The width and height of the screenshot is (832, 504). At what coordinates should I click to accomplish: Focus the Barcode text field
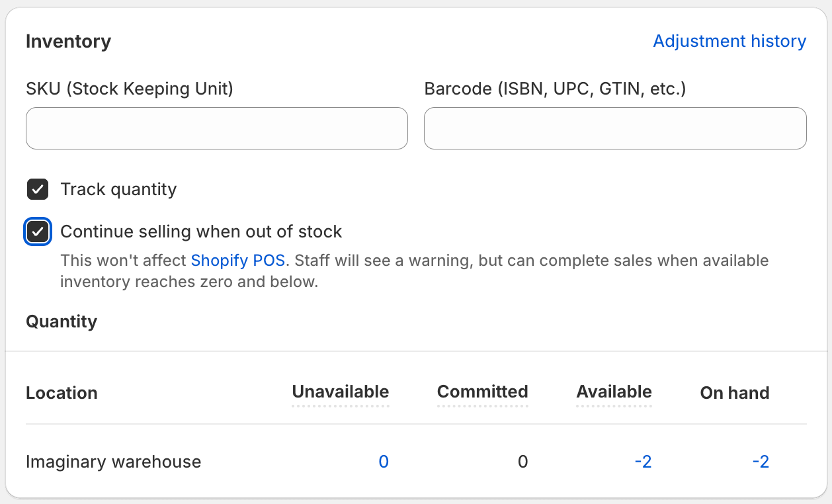614,128
